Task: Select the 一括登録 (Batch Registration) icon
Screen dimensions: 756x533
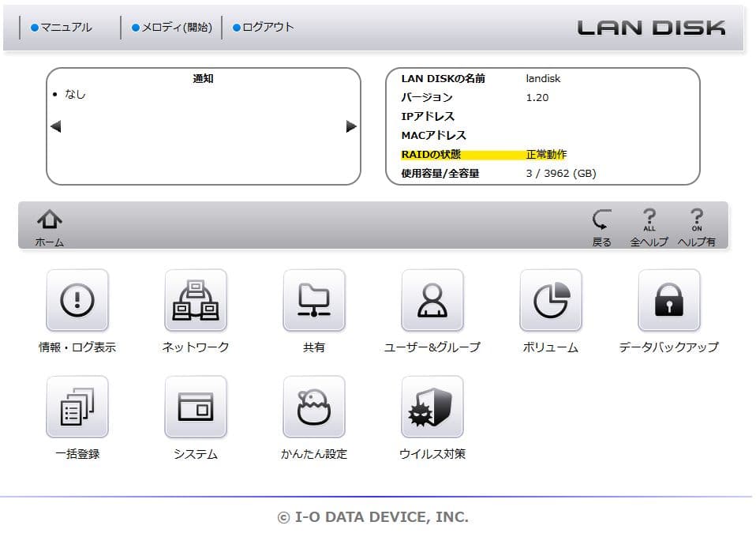Action: click(77, 408)
